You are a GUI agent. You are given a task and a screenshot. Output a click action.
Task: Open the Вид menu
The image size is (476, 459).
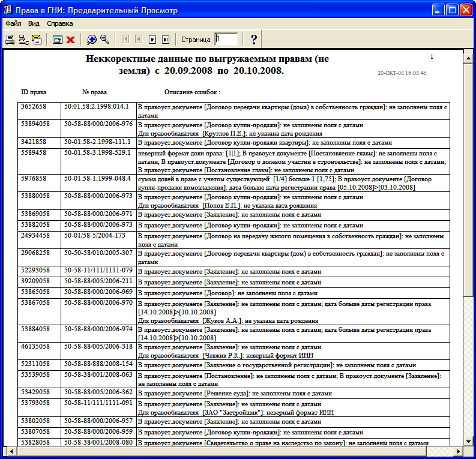(34, 23)
